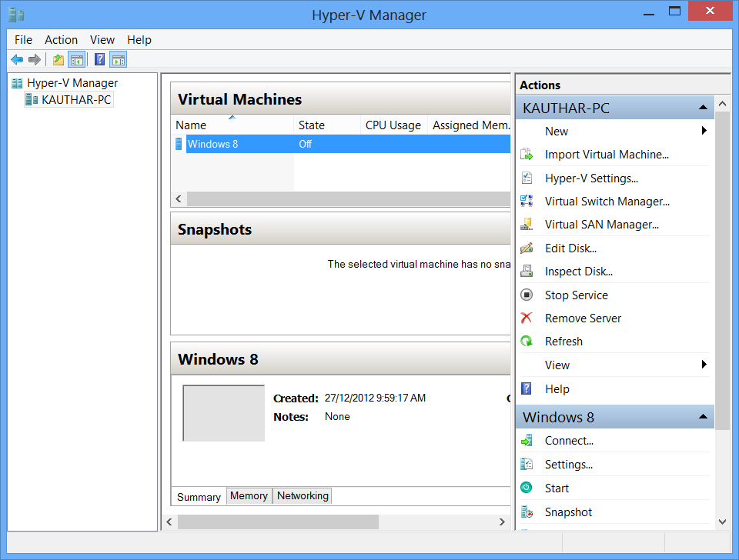Viewport: 739px width, 560px height.
Task: Click the Connect icon for Windows 8
Action: click(x=527, y=441)
